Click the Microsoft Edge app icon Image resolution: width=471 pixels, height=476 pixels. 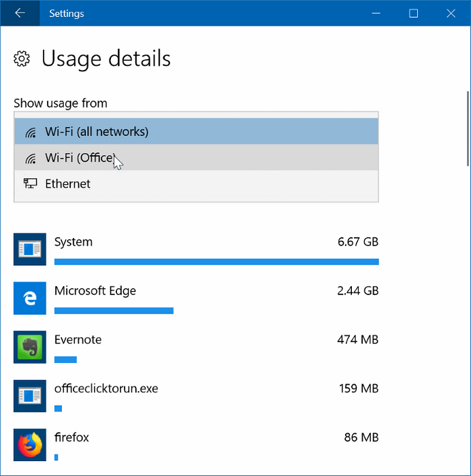[x=30, y=299]
